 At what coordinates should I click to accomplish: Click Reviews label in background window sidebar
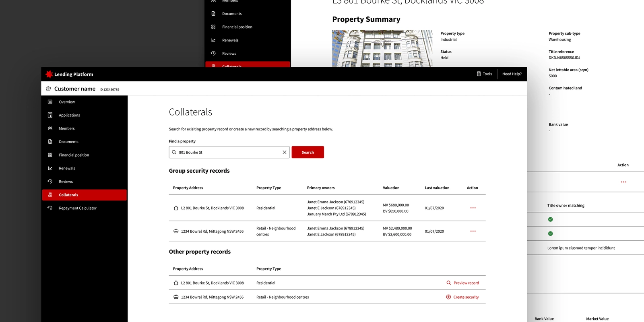tap(229, 54)
